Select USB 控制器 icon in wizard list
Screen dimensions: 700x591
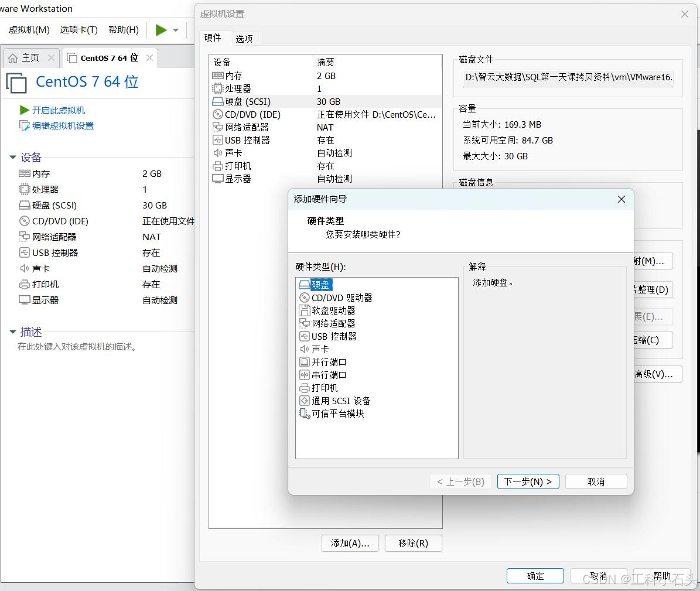click(x=305, y=336)
